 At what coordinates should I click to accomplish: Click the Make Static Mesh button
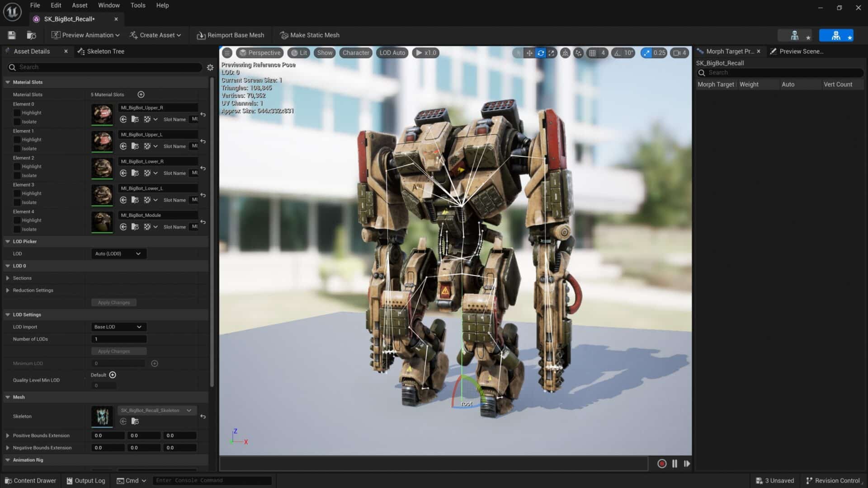[310, 35]
